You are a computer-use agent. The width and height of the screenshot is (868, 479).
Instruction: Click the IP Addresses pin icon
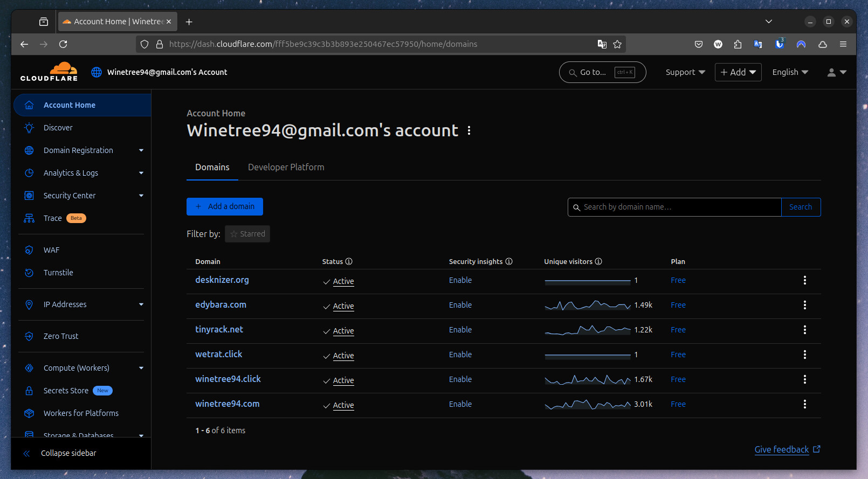(x=29, y=304)
